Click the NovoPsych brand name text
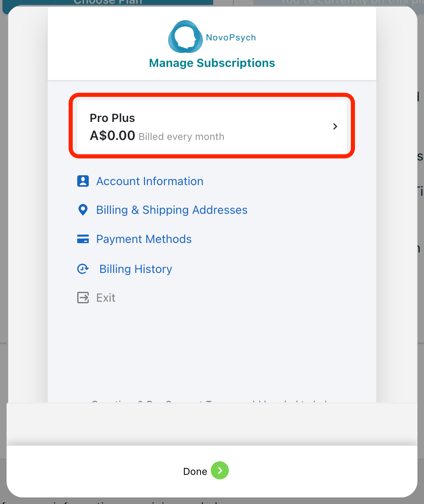The image size is (424, 504). pyautogui.click(x=231, y=38)
